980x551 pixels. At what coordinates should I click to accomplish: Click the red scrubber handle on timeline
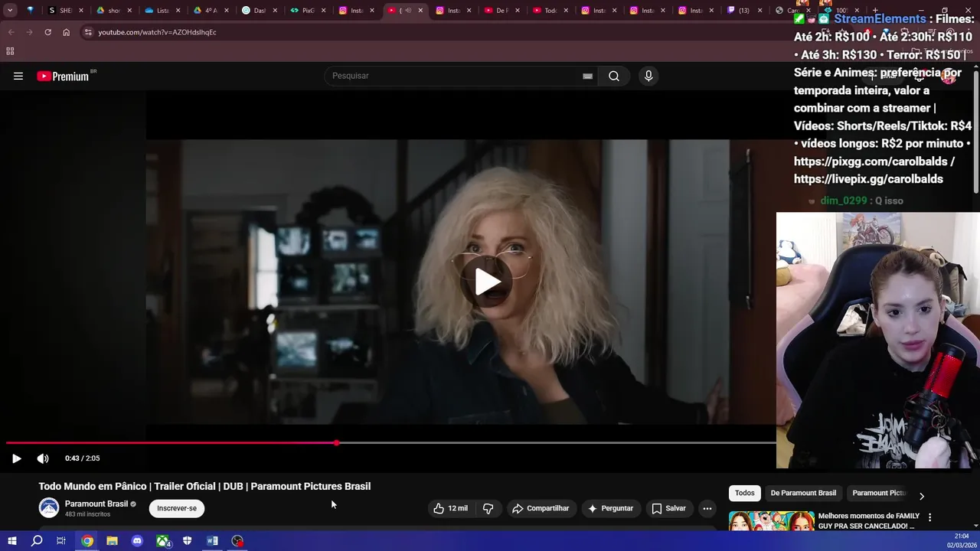(336, 442)
